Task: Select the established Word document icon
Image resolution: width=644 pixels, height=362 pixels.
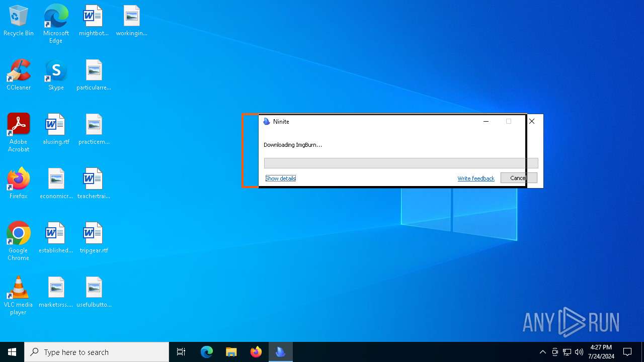Action: [56, 238]
